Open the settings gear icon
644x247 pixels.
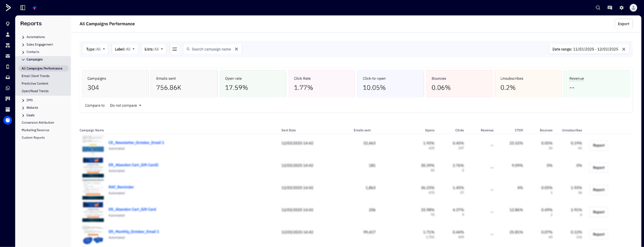[x=621, y=8]
